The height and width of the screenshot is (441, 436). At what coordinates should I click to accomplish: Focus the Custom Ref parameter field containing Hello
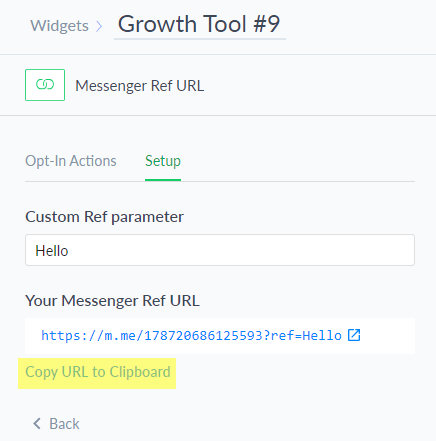pyautogui.click(x=220, y=250)
